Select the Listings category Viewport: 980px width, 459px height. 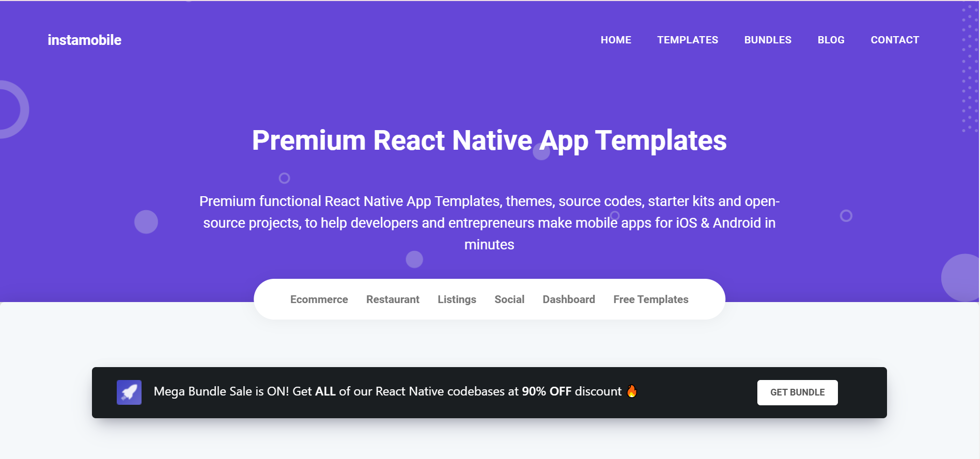[x=457, y=299]
